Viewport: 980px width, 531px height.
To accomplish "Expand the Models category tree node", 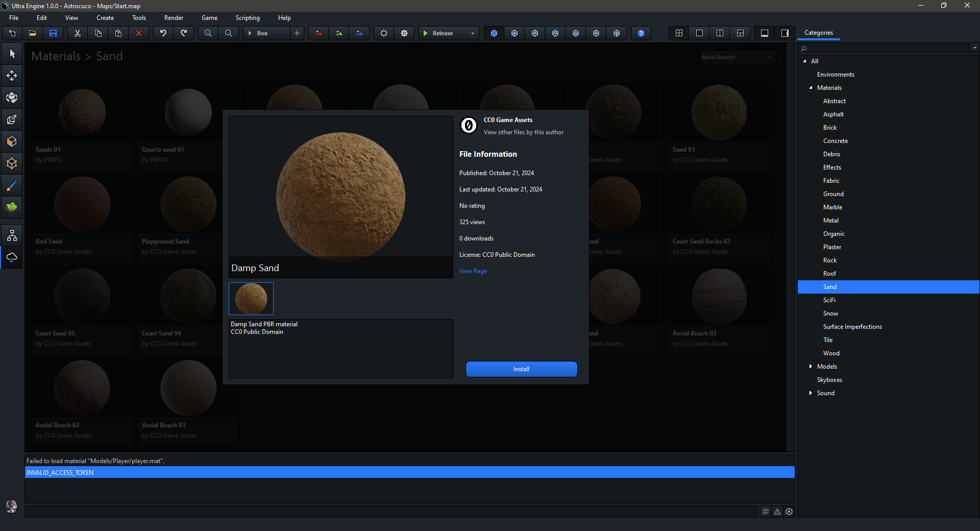I will coord(811,367).
